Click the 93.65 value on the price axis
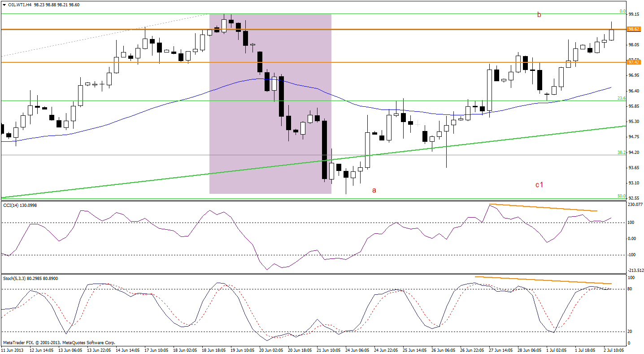This screenshot has width=644, height=354. tap(634, 168)
